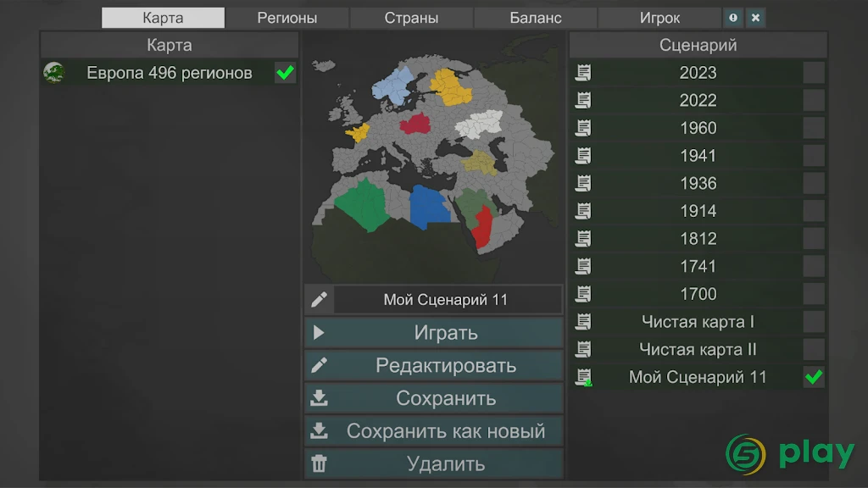The image size is (868, 488).
Task: Select the 2022 scenario label
Action: (698, 100)
